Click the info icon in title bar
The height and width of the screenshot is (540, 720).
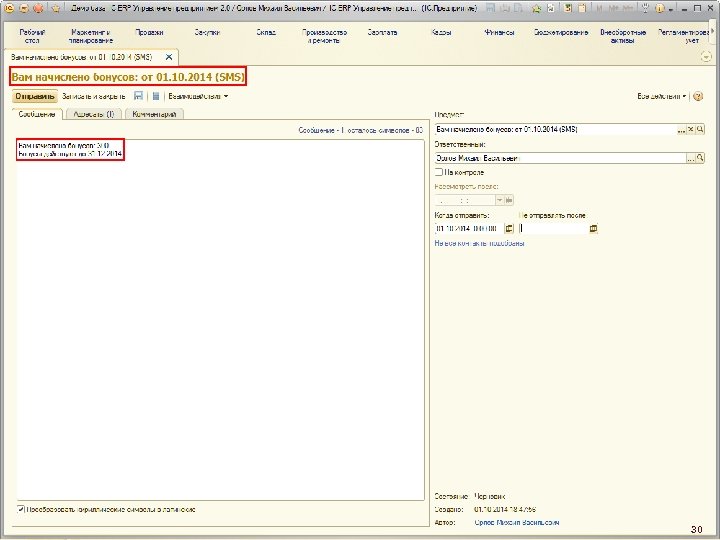660,8
